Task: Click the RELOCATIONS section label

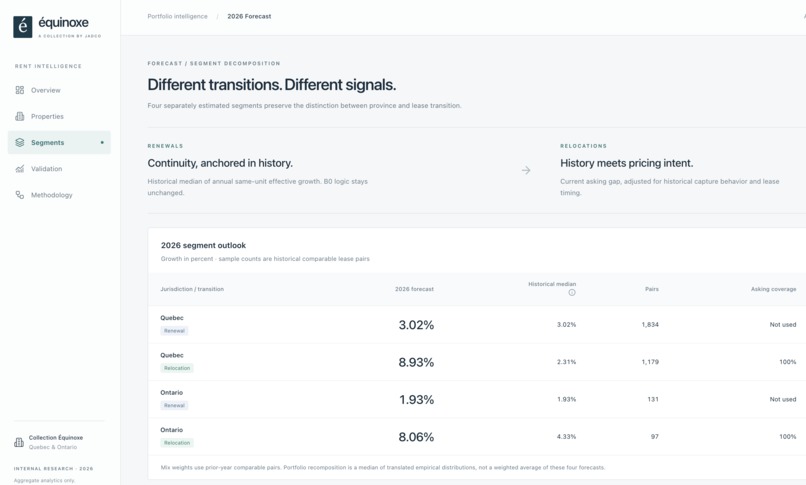Action: pyautogui.click(x=583, y=146)
